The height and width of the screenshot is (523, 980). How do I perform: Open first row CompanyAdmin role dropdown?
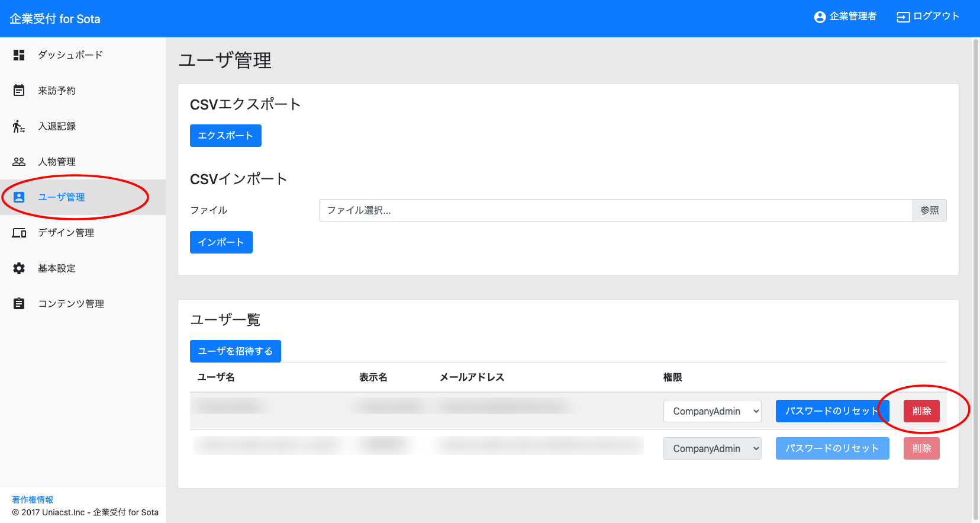point(713,411)
